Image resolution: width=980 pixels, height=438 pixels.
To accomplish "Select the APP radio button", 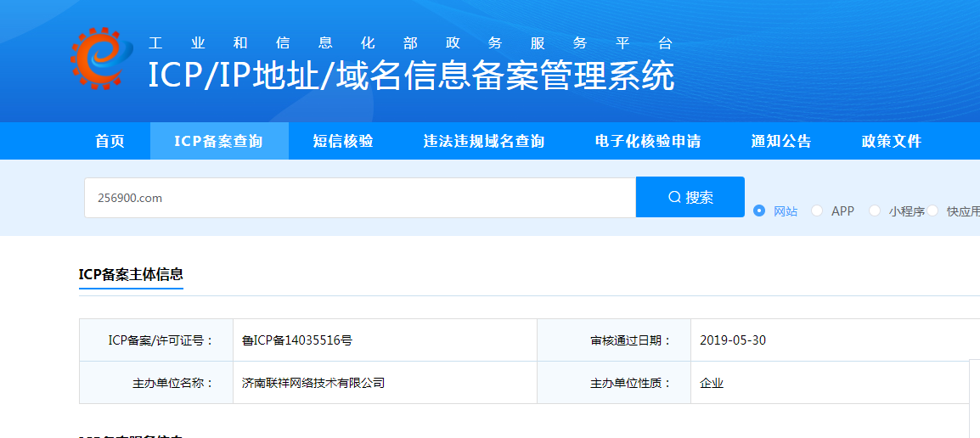I will click(817, 211).
